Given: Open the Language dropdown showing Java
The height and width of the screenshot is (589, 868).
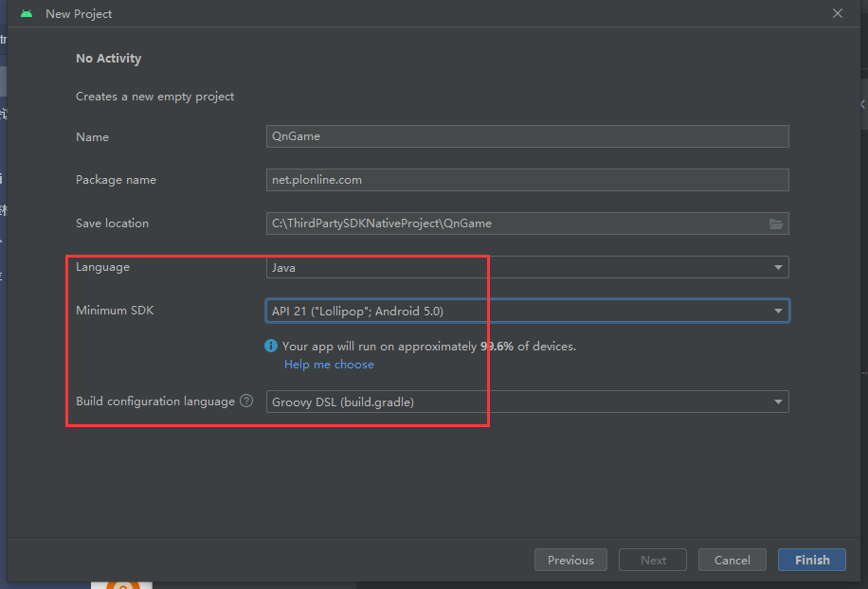Looking at the screenshot, I should click(521, 267).
